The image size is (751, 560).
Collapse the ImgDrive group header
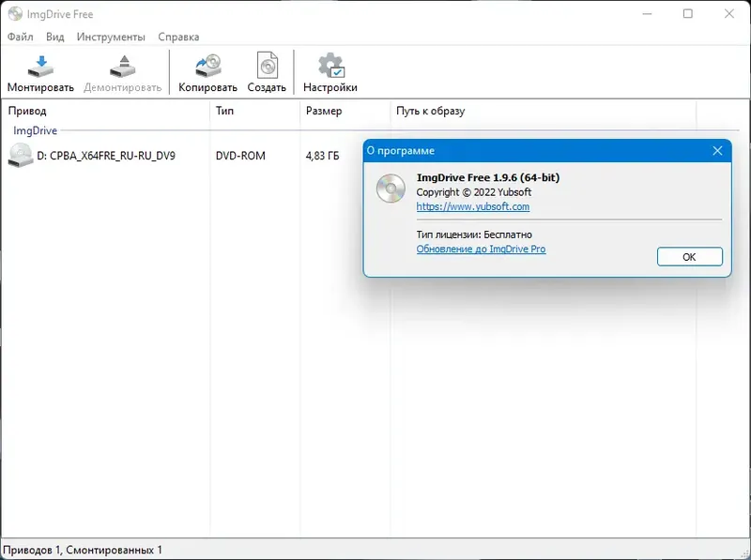click(35, 130)
